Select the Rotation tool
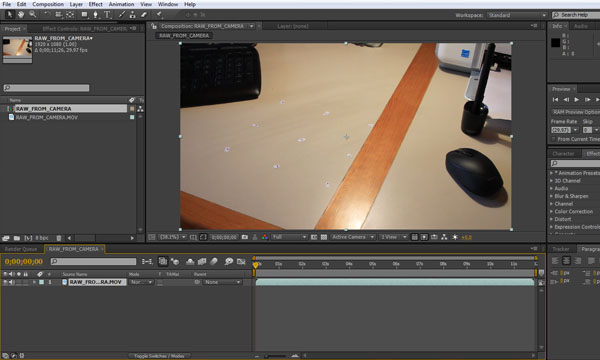600x360 pixels. click(x=47, y=15)
